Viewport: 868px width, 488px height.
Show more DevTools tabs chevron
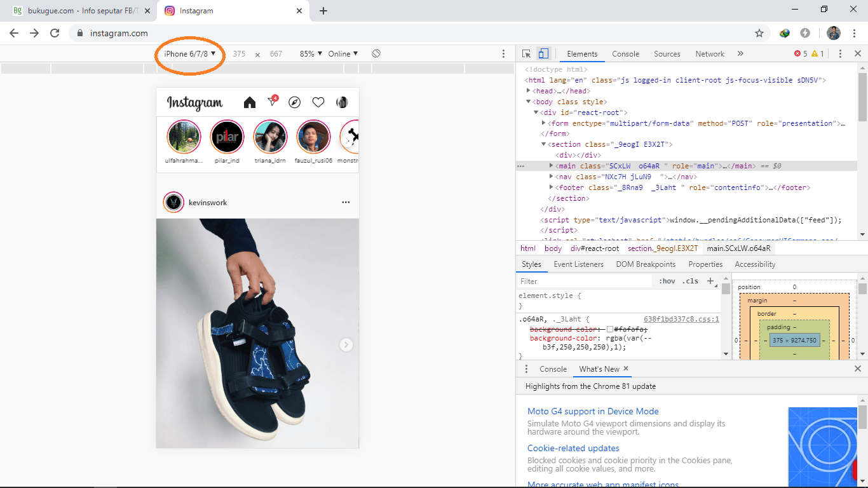[x=740, y=54]
